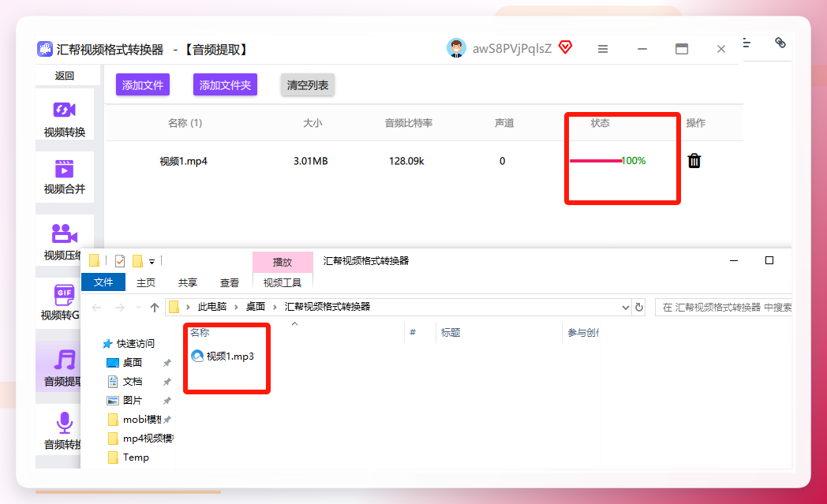Click the 声道 column header

(x=505, y=123)
